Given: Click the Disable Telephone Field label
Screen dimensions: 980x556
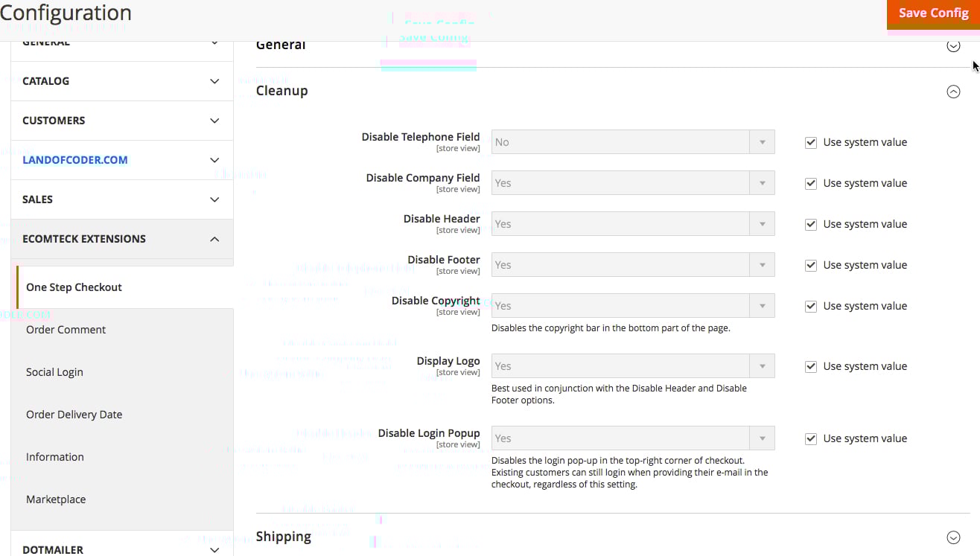Looking at the screenshot, I should click(421, 137).
